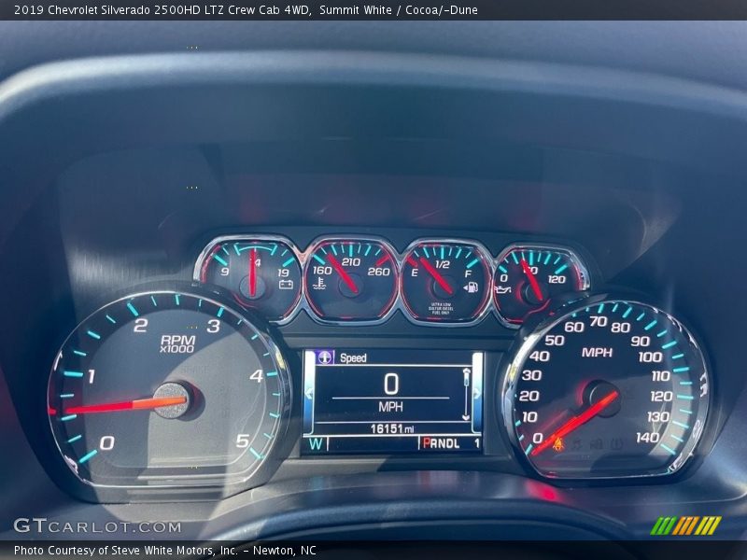747x560 pixels.
Task: Click the compass W heading indicator
Action: pyautogui.click(x=316, y=443)
